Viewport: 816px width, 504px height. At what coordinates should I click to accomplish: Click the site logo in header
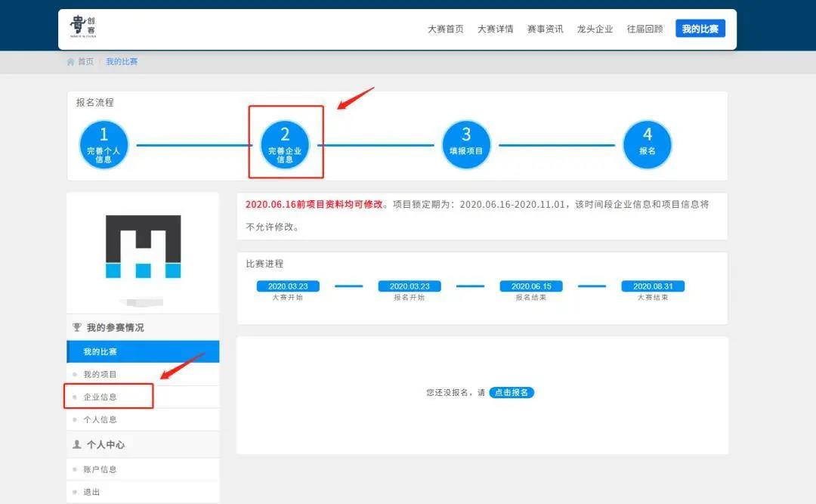click(82, 29)
